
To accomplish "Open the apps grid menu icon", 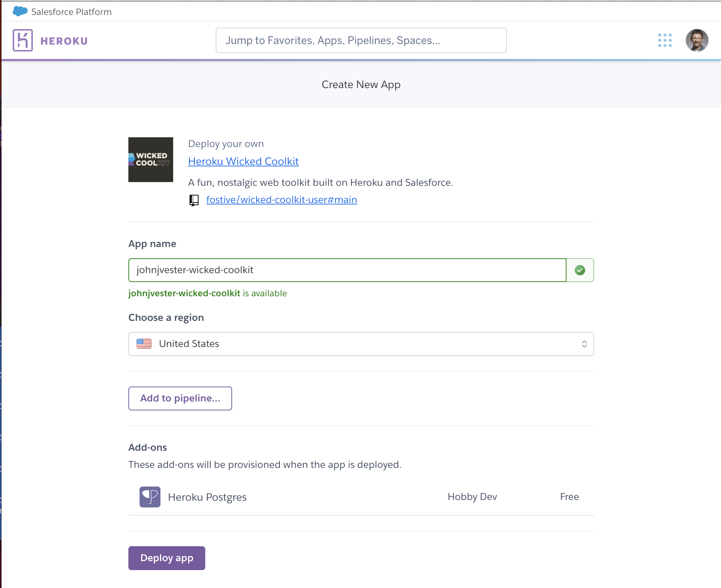I will (665, 40).
